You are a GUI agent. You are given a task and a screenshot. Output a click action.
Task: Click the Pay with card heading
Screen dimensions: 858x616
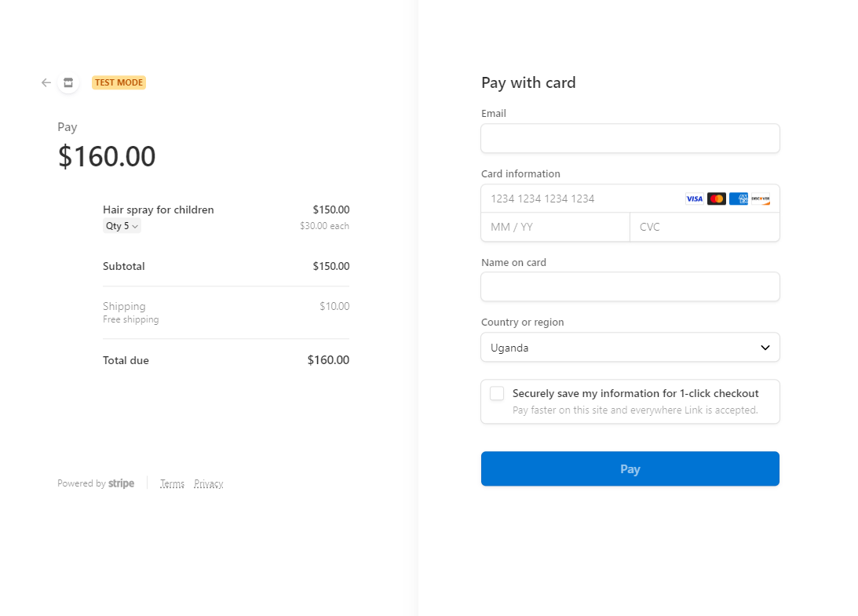point(528,82)
